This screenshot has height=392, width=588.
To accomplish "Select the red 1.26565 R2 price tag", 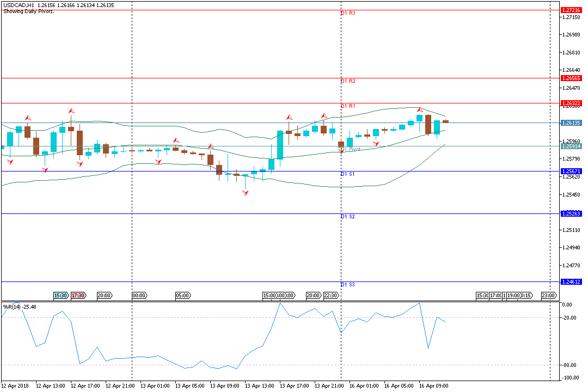I will tap(571, 78).
